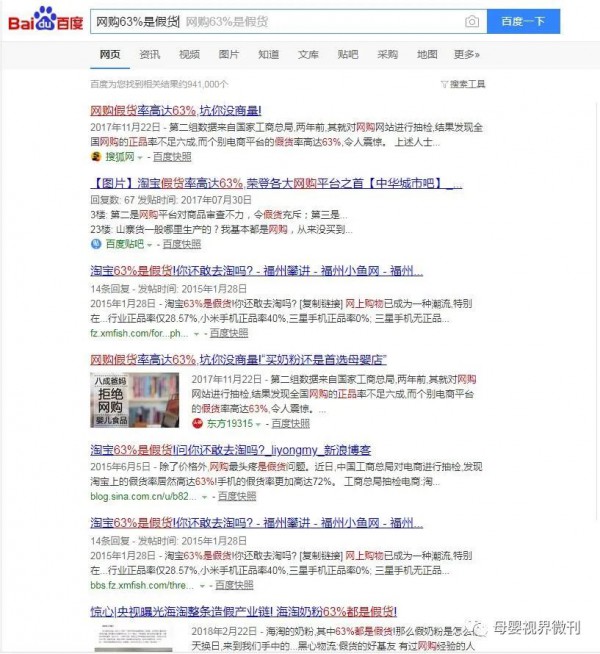The width and height of the screenshot is (600, 654).
Task: Click the filter funnel icon beside 搜索工具
Action: coord(444,85)
